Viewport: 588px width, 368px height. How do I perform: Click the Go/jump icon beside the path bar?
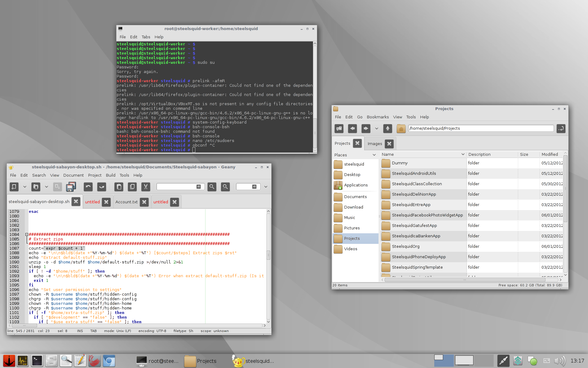561,128
